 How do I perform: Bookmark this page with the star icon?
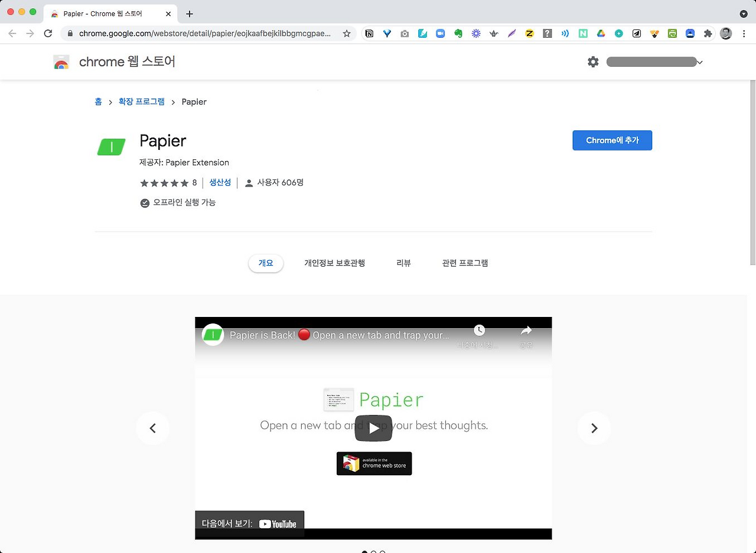click(x=347, y=34)
